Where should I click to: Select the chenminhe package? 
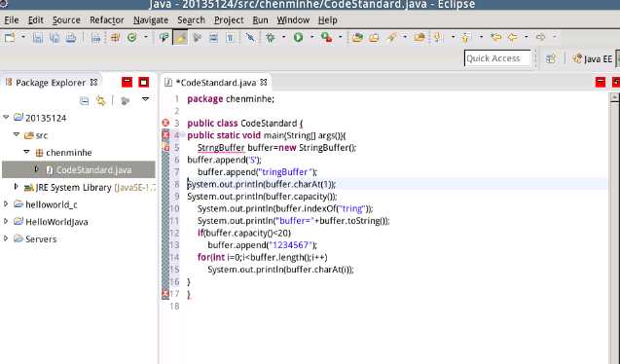[x=69, y=153]
